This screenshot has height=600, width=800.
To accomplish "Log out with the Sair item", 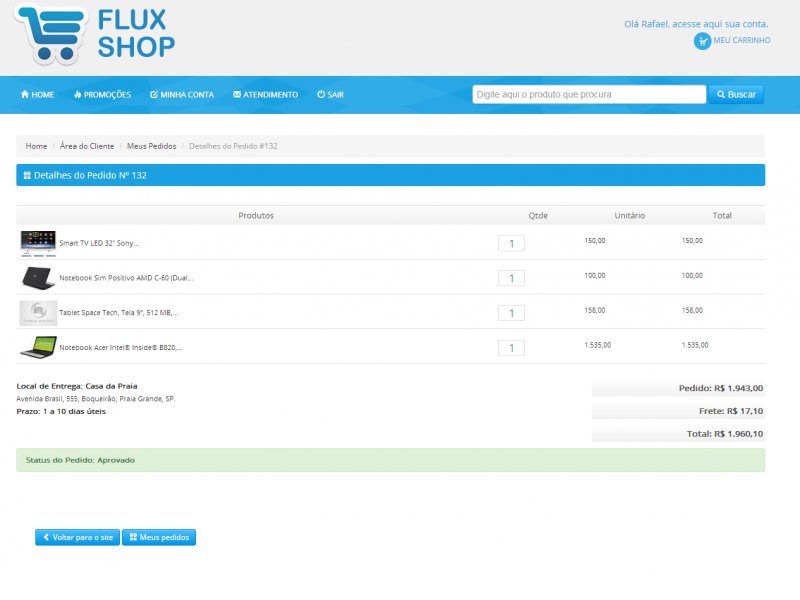I will (x=330, y=94).
